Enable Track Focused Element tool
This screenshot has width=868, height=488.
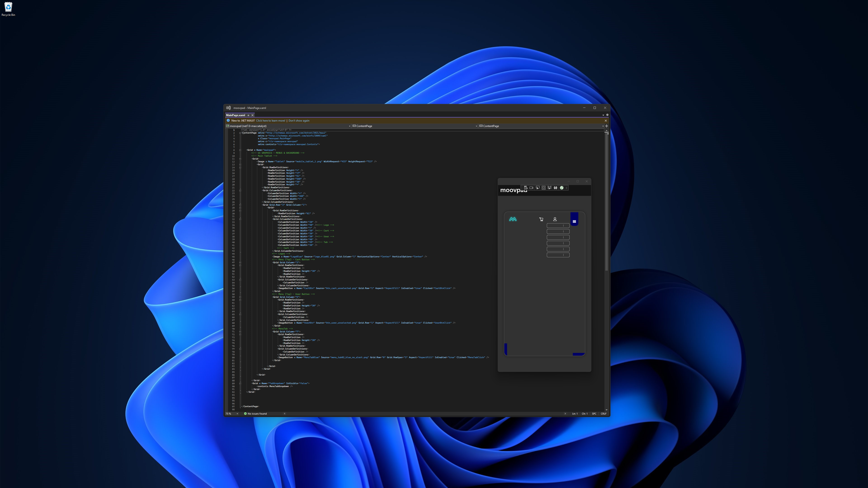coord(550,188)
